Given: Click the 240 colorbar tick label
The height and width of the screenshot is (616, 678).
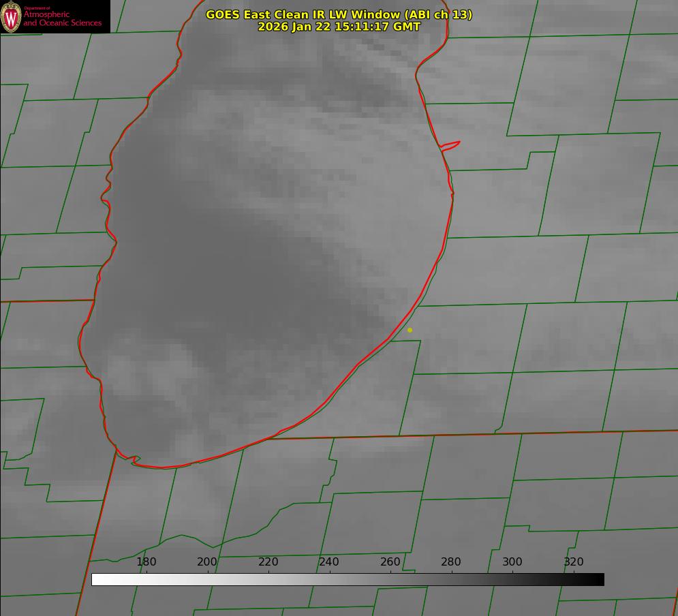Looking at the screenshot, I should [329, 562].
